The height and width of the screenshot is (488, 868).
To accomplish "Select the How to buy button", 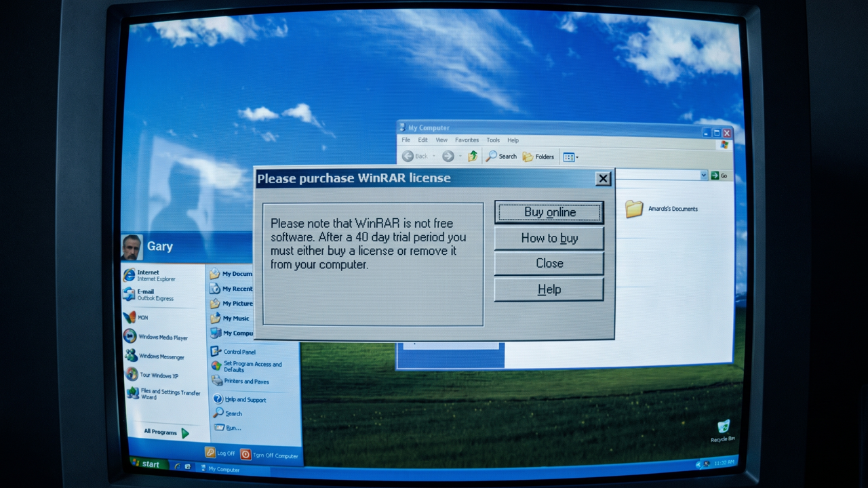I will [549, 238].
